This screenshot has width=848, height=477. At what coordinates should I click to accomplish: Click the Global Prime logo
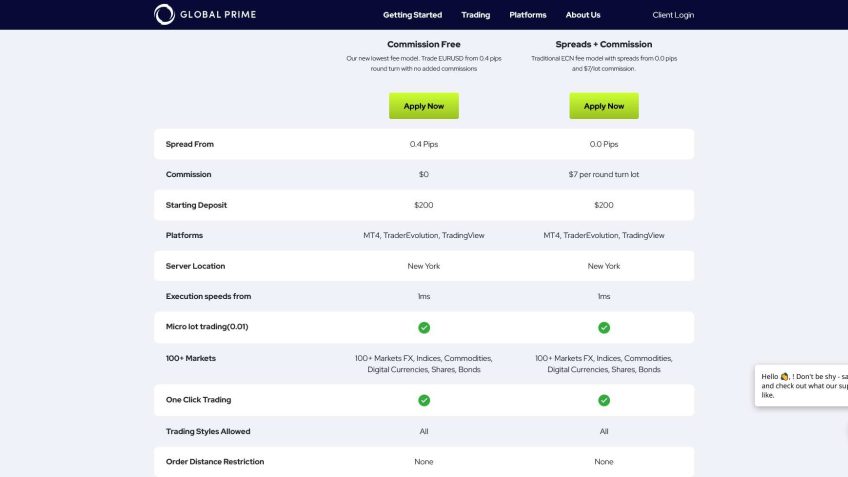click(203, 15)
